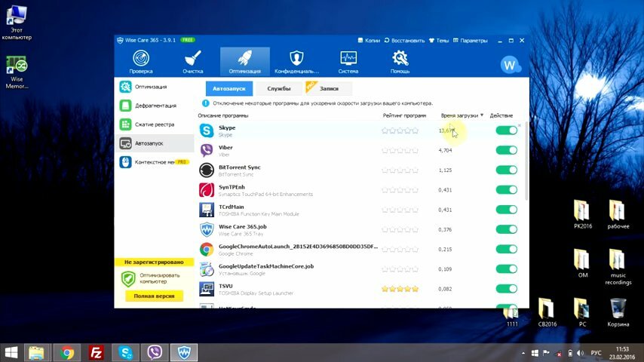Click the Полная версия button

point(154,296)
